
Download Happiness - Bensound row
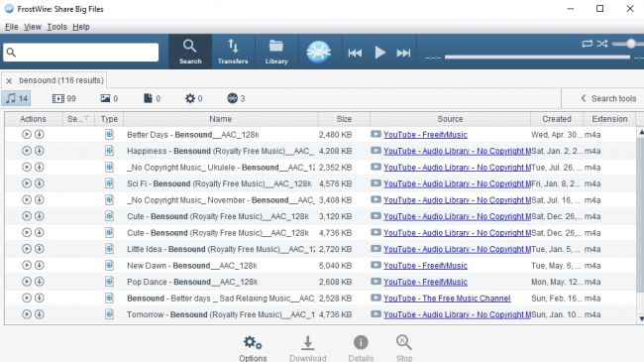[40, 151]
